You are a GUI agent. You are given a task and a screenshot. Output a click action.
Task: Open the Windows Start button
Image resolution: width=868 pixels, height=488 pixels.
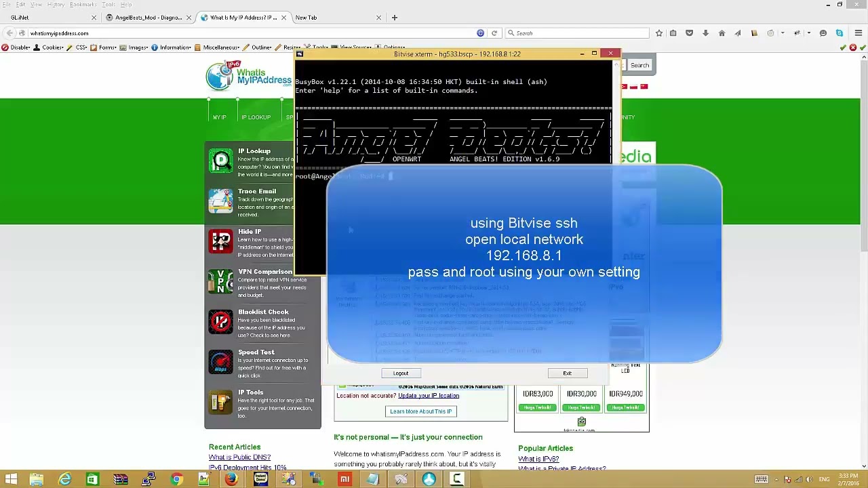point(12,479)
